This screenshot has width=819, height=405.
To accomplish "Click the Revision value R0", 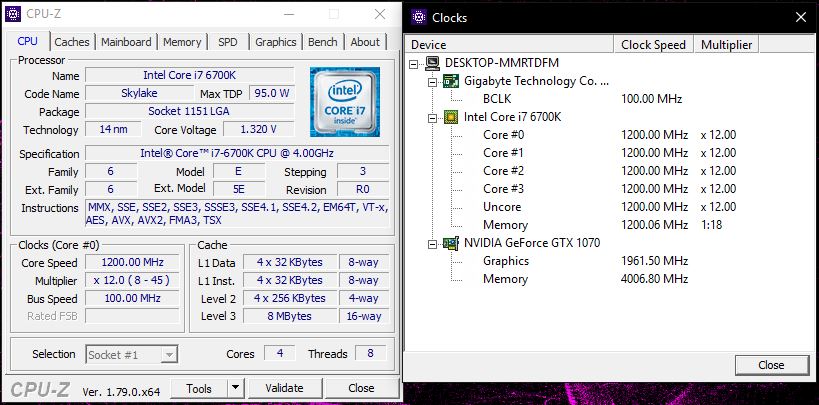I will (x=363, y=189).
